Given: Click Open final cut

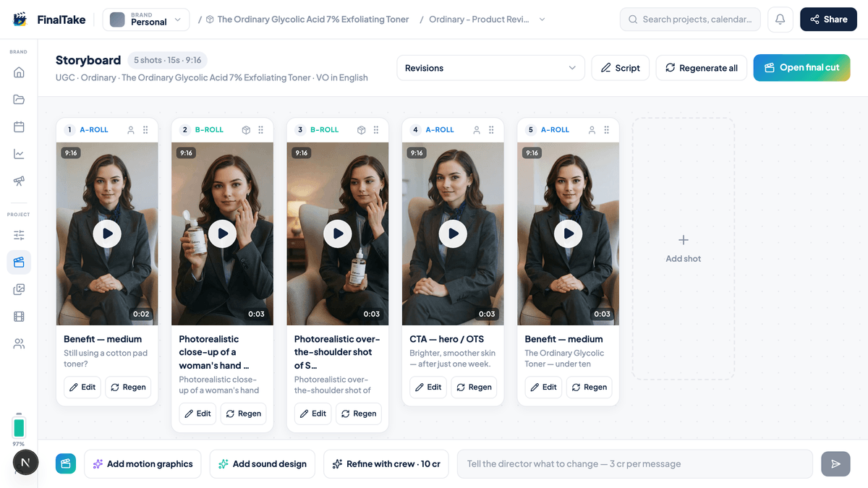Looking at the screenshot, I should 801,68.
